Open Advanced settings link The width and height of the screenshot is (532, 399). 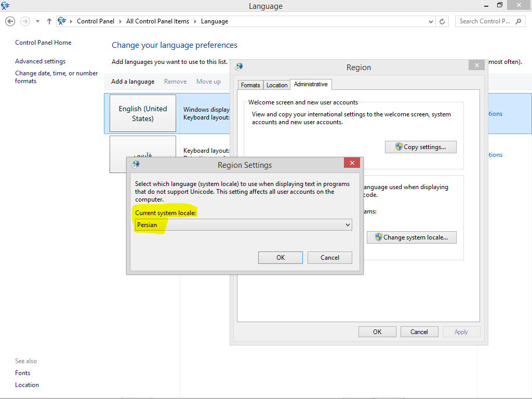point(40,61)
